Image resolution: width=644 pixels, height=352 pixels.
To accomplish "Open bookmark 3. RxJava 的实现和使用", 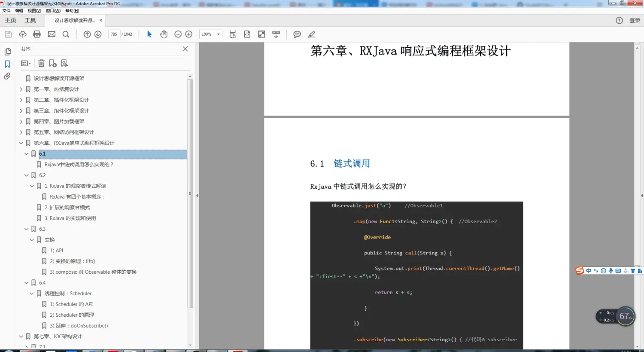I will point(70,218).
